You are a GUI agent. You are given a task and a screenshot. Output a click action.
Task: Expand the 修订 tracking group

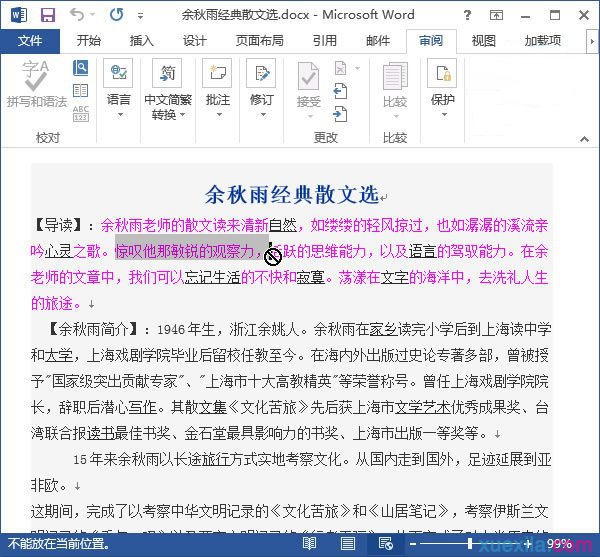(x=262, y=88)
